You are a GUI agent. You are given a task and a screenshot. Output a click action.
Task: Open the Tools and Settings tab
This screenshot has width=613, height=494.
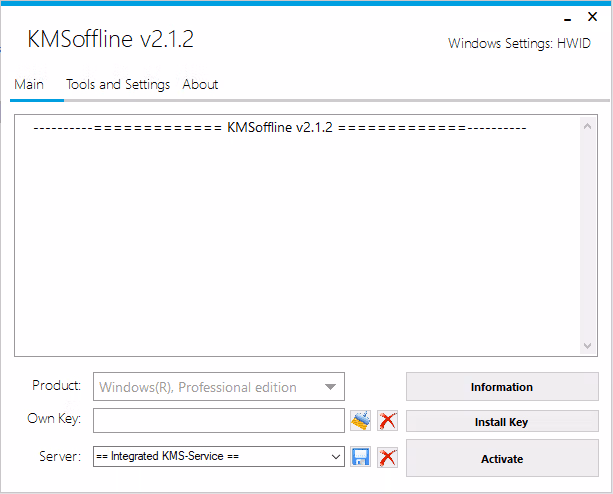tap(118, 84)
